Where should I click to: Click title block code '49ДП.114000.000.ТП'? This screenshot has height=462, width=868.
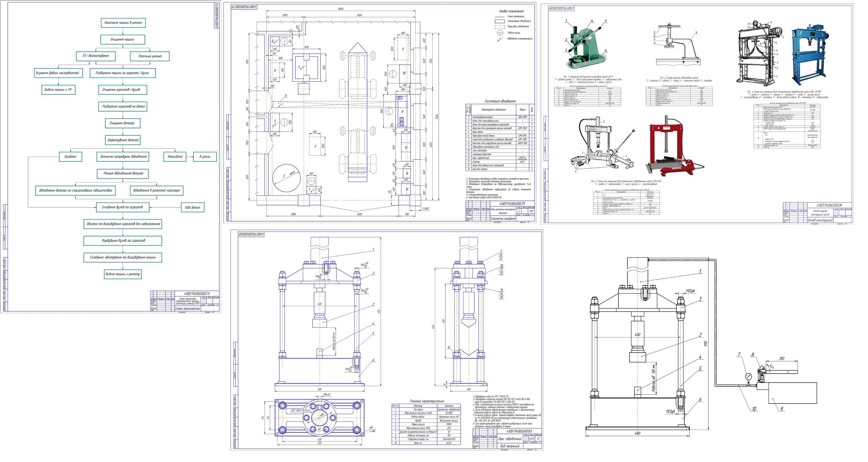pos(512,204)
